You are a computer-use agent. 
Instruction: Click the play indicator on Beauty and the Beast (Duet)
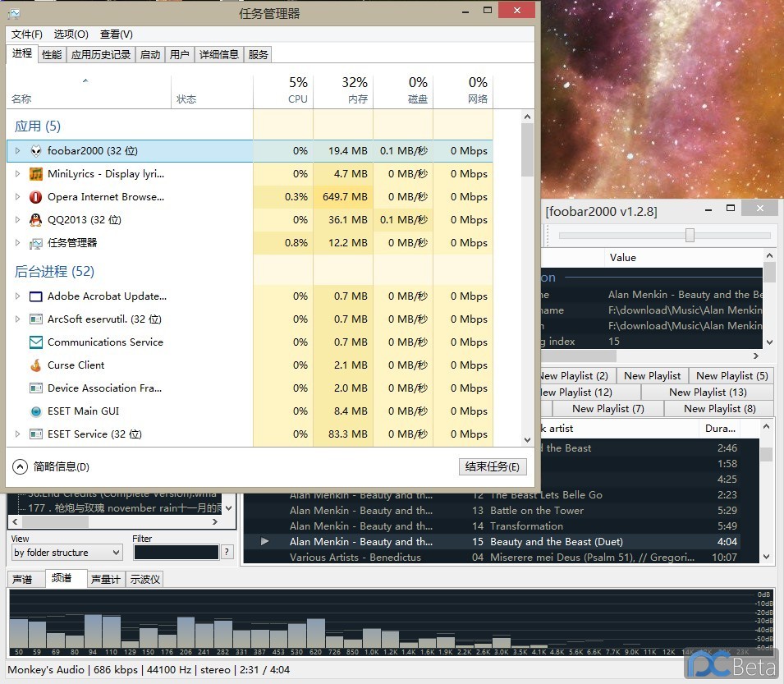click(x=264, y=541)
